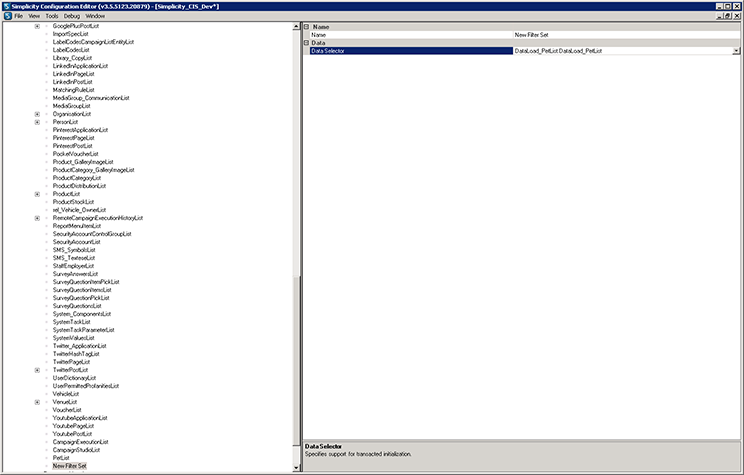Select LinkedInApplicationList in the tree

(80, 66)
